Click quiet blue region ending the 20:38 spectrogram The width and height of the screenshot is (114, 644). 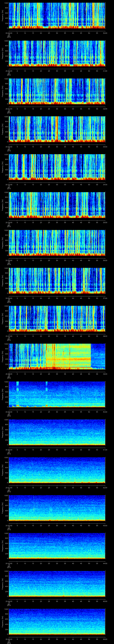[98, 355]
